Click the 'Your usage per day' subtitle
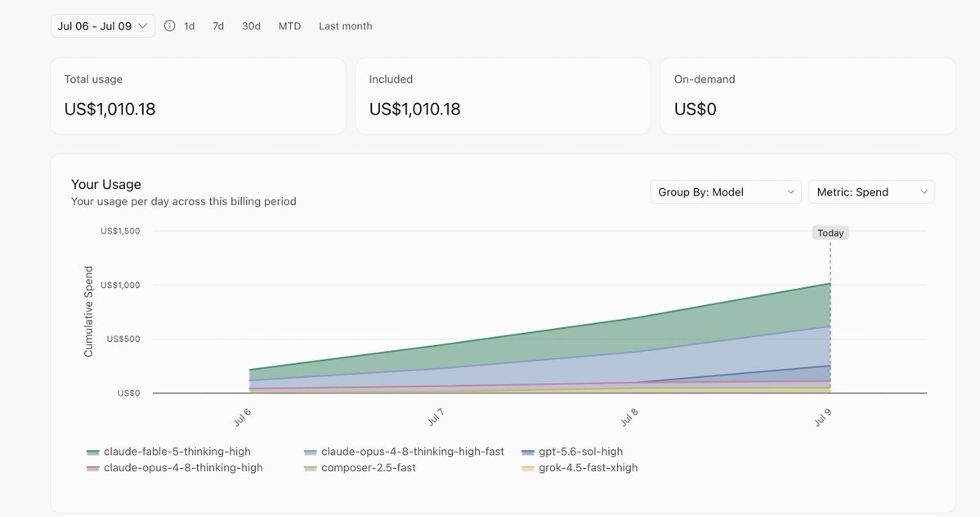Viewport: 980px width, 517px height. click(184, 201)
